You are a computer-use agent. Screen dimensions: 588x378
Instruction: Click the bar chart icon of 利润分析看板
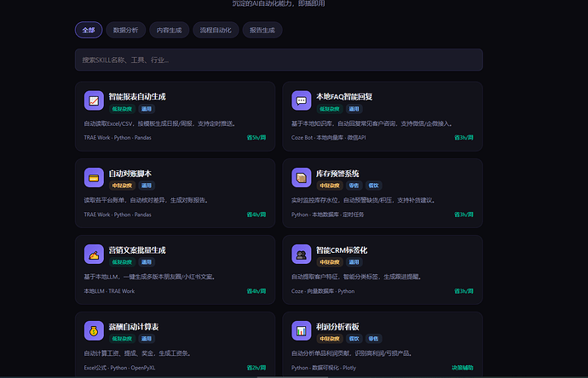click(301, 331)
